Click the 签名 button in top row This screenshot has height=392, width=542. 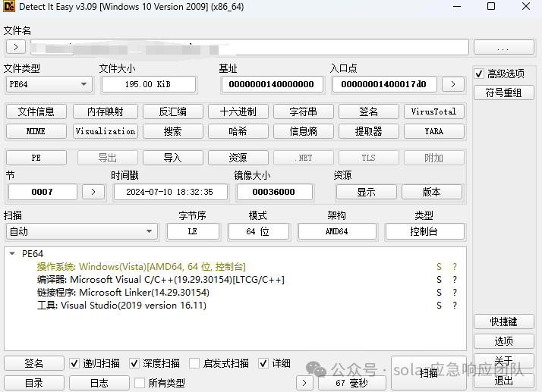(369, 111)
